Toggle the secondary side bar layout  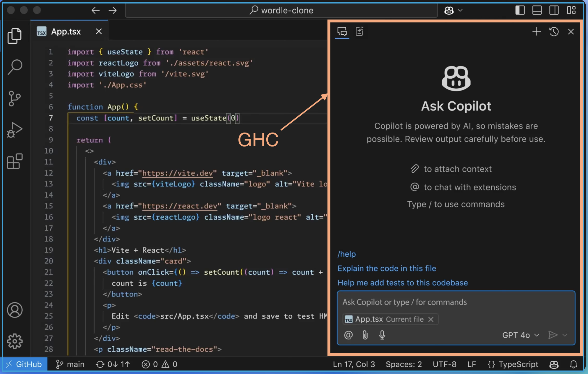point(554,10)
